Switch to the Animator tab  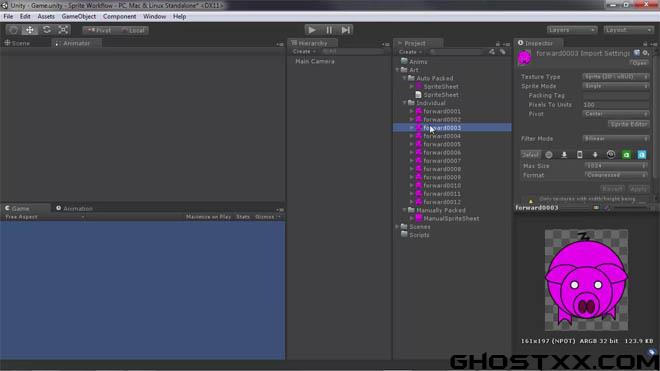pyautogui.click(x=76, y=43)
